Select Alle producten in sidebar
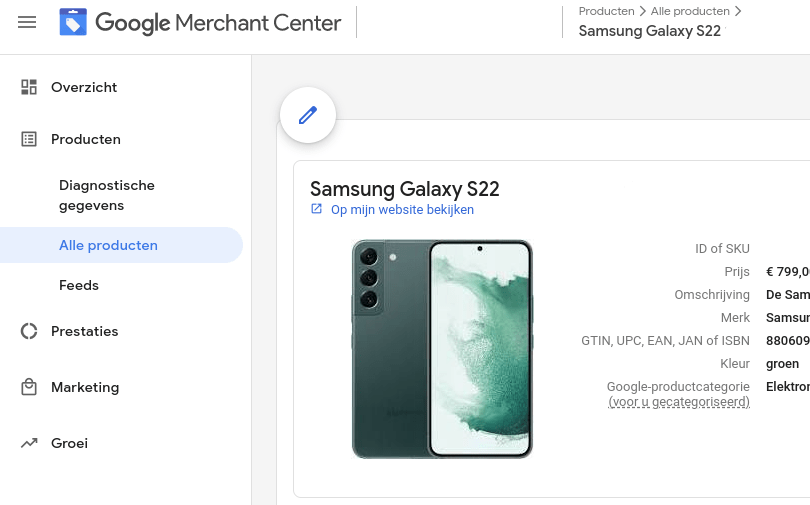Viewport: 810px width, 505px height. tap(108, 245)
